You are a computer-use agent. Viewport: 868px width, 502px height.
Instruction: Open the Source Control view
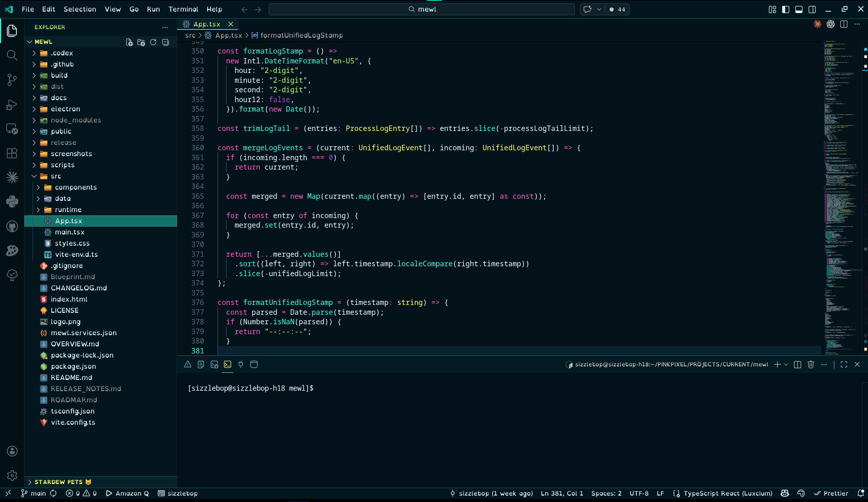pos(12,79)
